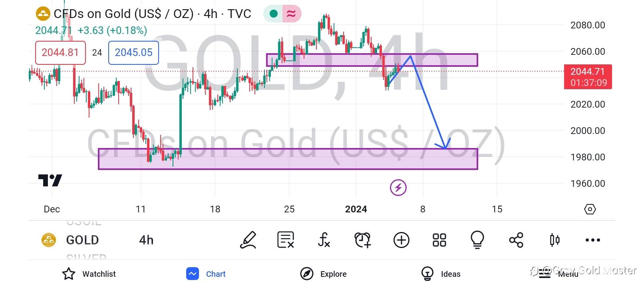The height and width of the screenshot is (288, 644).
Task: Open the 4h timeframe selector
Action: coord(146,240)
